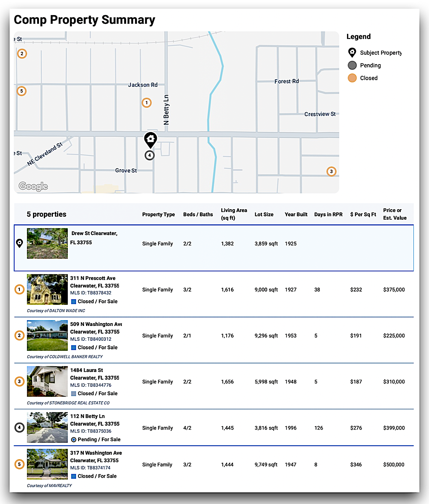Image resolution: width=429 pixels, height=504 pixels.
Task: Click subject pin icon in Drew St row
Action: [19, 243]
